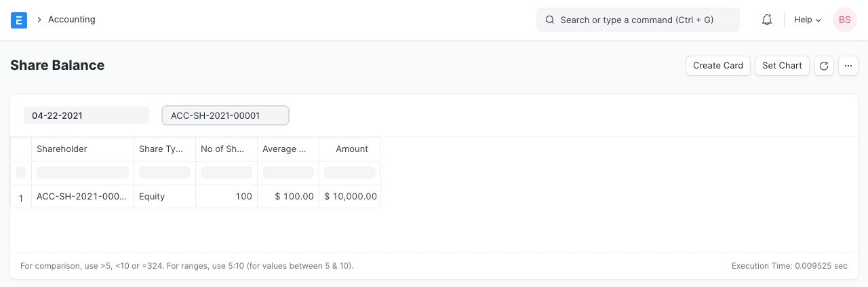Click the Amount column header
The image size is (868, 287).
point(351,149)
